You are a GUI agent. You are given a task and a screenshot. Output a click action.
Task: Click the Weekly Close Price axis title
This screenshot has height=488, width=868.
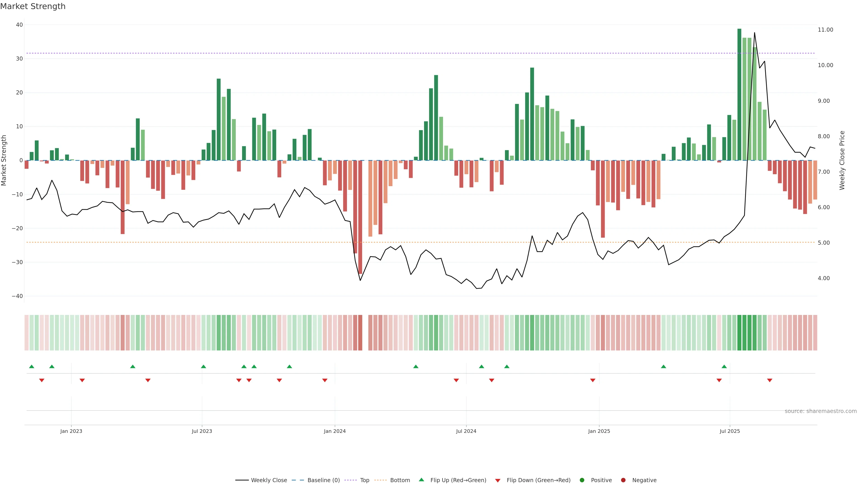[x=842, y=160]
